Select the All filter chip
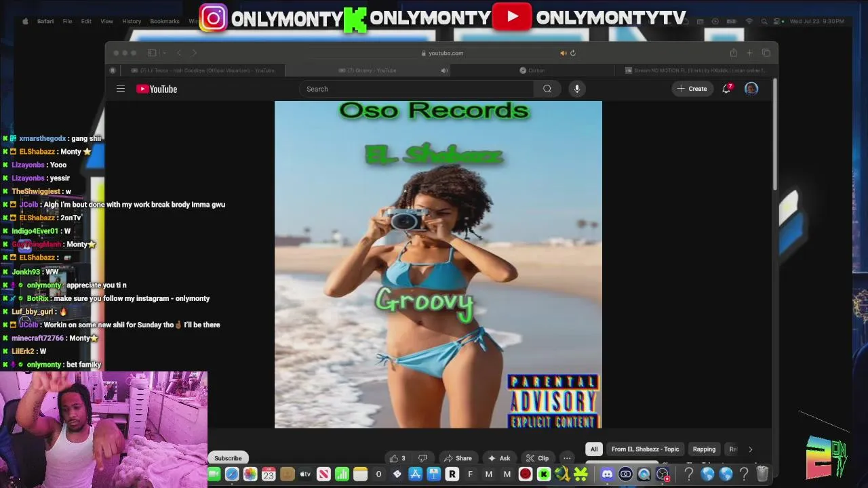This screenshot has width=868, height=488. click(594, 449)
